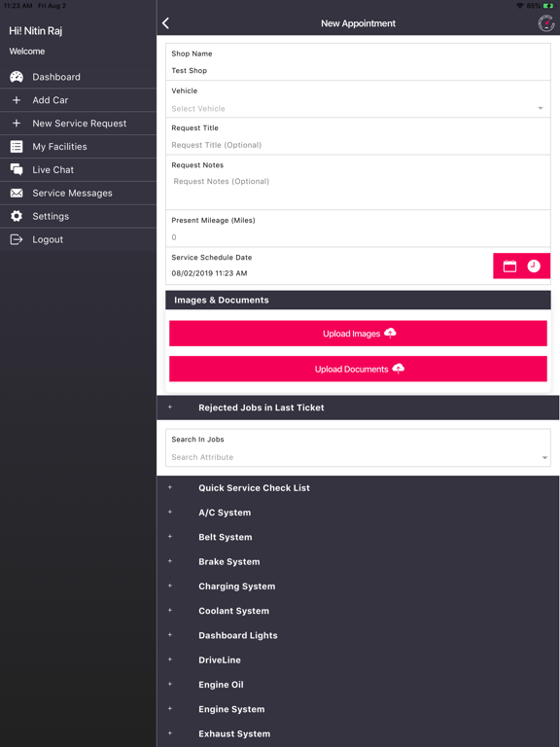This screenshot has height=747, width=560.
Task: Open Service Messages menu entry
Action: 78,193
